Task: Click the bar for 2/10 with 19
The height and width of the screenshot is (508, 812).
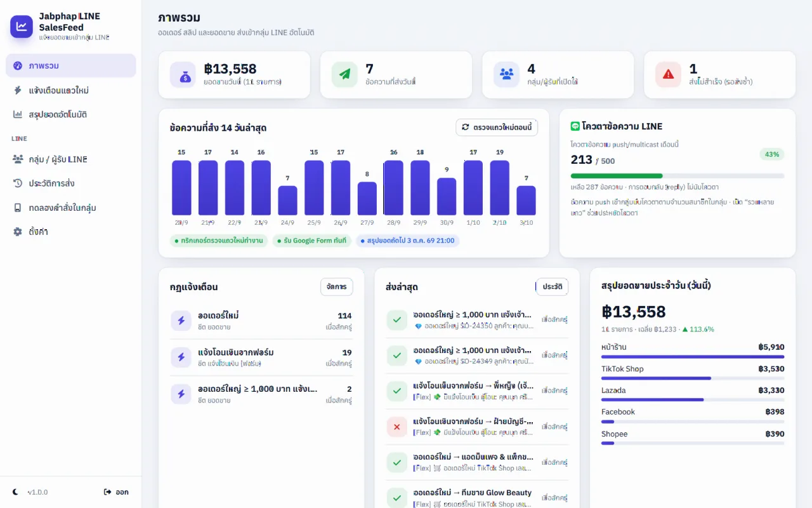Action: 500,188
